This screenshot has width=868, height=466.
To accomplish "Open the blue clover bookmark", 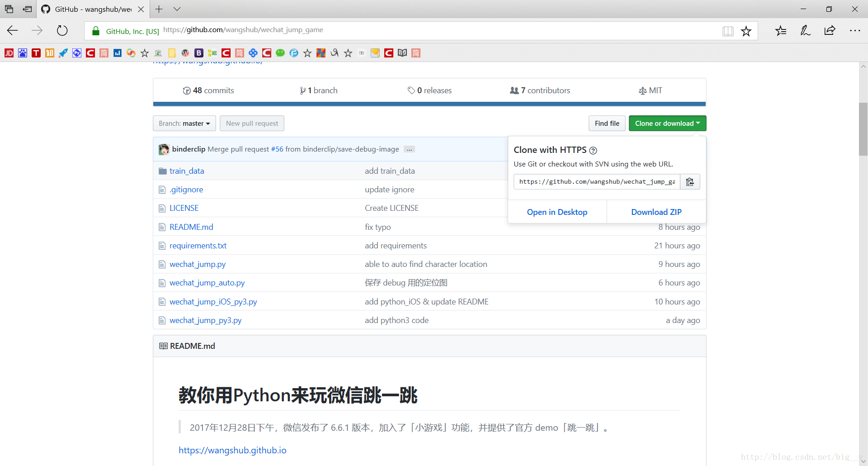I will [253, 53].
